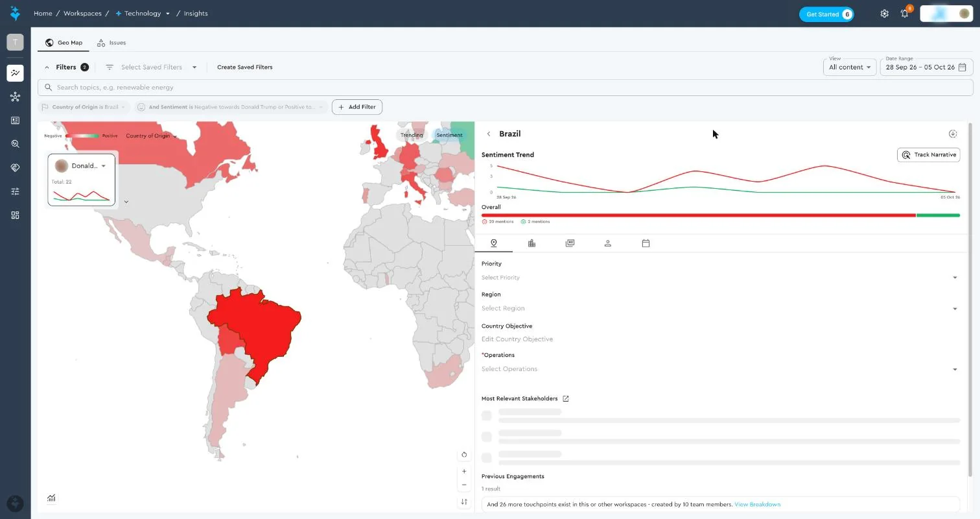The image size is (980, 519).
Task: Switch to the Geo Map tab
Action: (x=64, y=43)
